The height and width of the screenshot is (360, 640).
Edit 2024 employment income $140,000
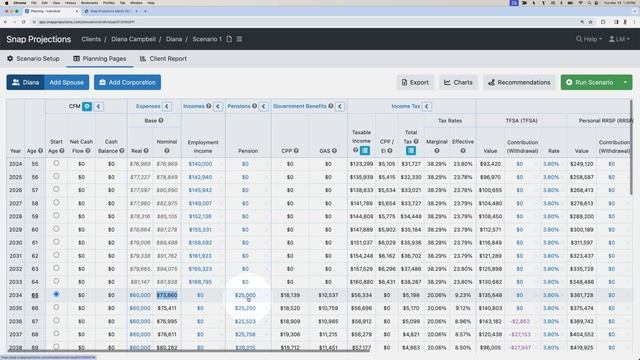(x=200, y=164)
